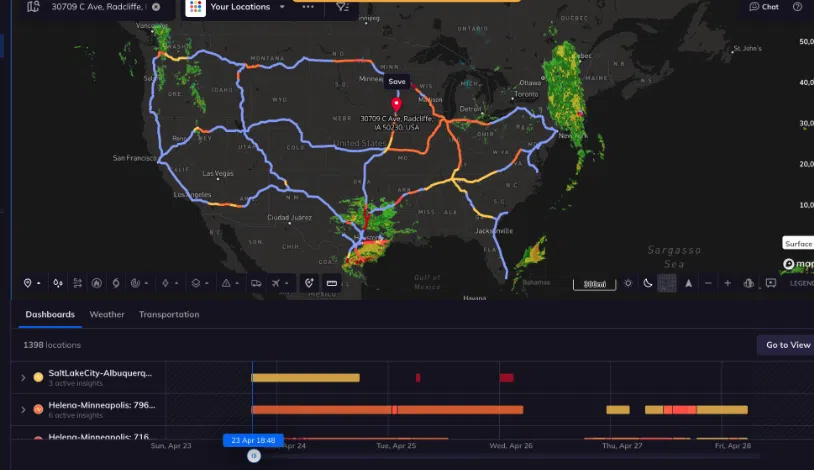
Task: Click the 23 Apr 18:48 time marker
Action: (x=253, y=440)
